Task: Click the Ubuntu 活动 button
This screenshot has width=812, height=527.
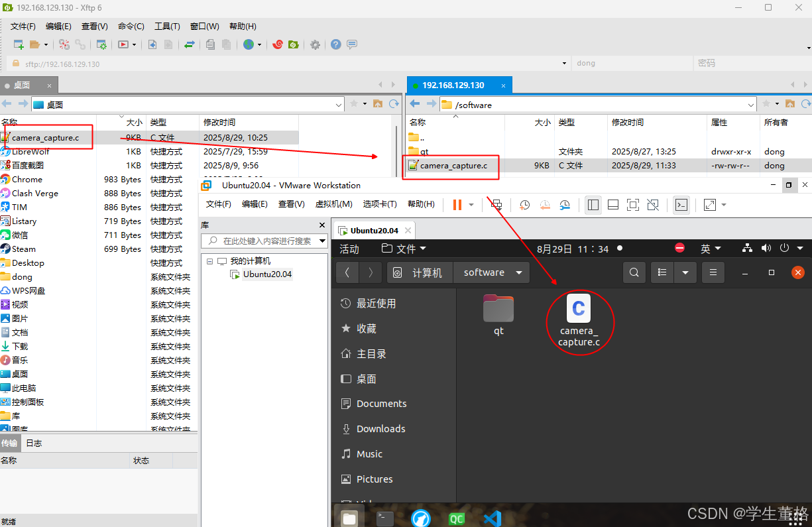Action: pyautogui.click(x=349, y=249)
